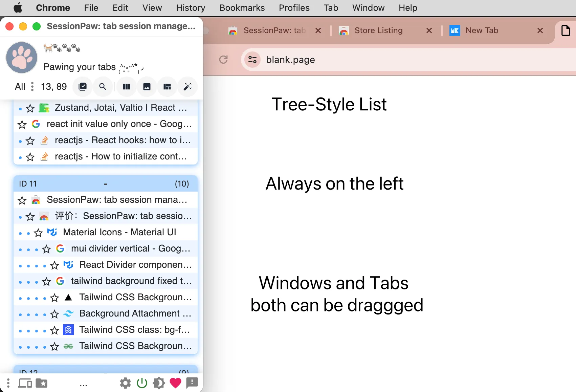The image size is (576, 392).
Task: Enable multi-select mode with the checkmark icon
Action: [x=83, y=87]
